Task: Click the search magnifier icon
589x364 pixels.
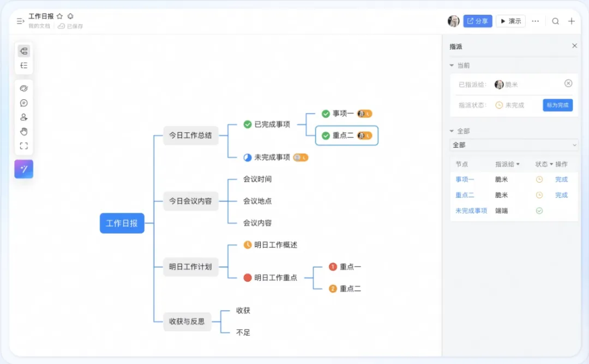Action: (x=555, y=21)
